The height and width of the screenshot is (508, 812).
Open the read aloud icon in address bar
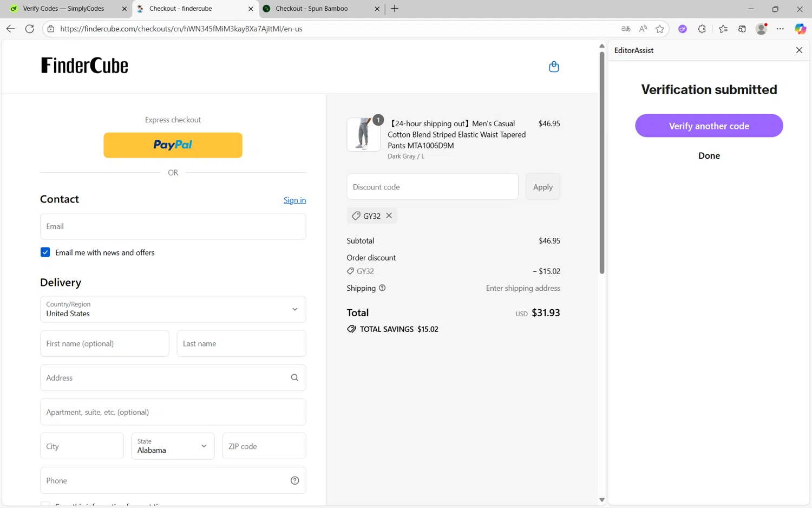point(643,29)
